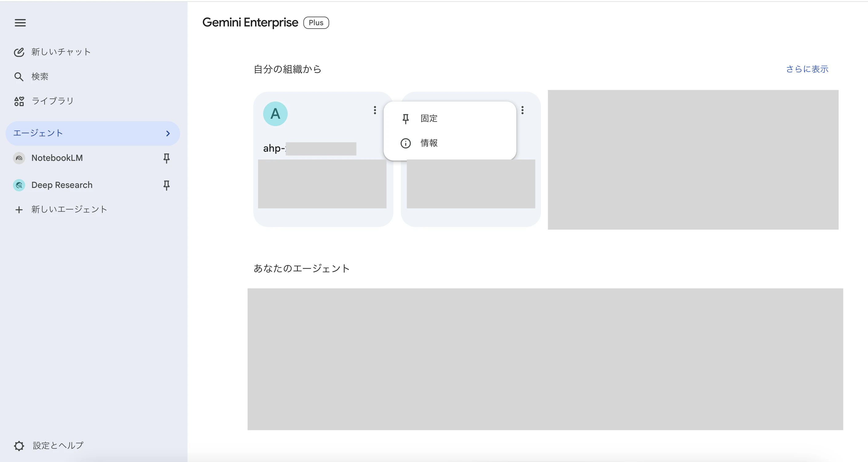The height and width of the screenshot is (462, 868).
Task: Click あなたのエージェント section heading
Action: coord(302,269)
